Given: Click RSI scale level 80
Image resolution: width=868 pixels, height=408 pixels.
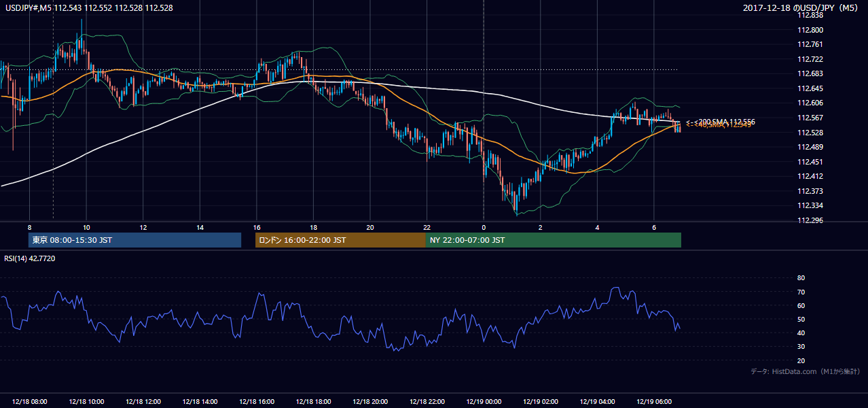Looking at the screenshot, I should pyautogui.click(x=801, y=278).
